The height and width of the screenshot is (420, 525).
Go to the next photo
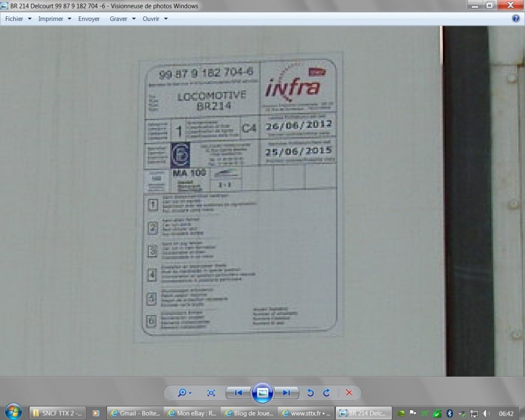[x=286, y=392]
